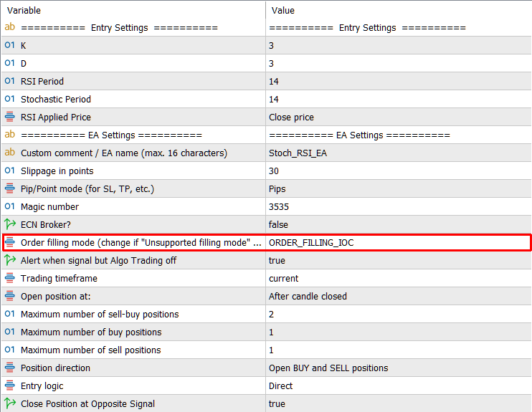
Task: Open the ORDER_FILLING_IOC value dropdown
Action: pyautogui.click(x=399, y=242)
